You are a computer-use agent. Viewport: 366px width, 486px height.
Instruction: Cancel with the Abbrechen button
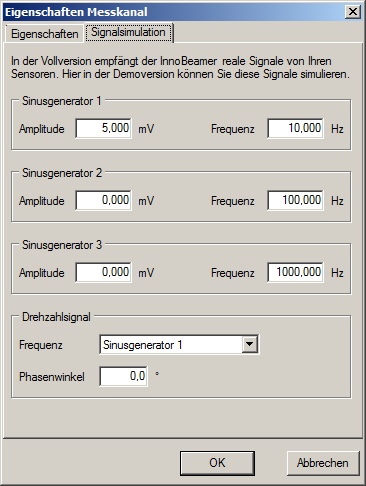323,463
